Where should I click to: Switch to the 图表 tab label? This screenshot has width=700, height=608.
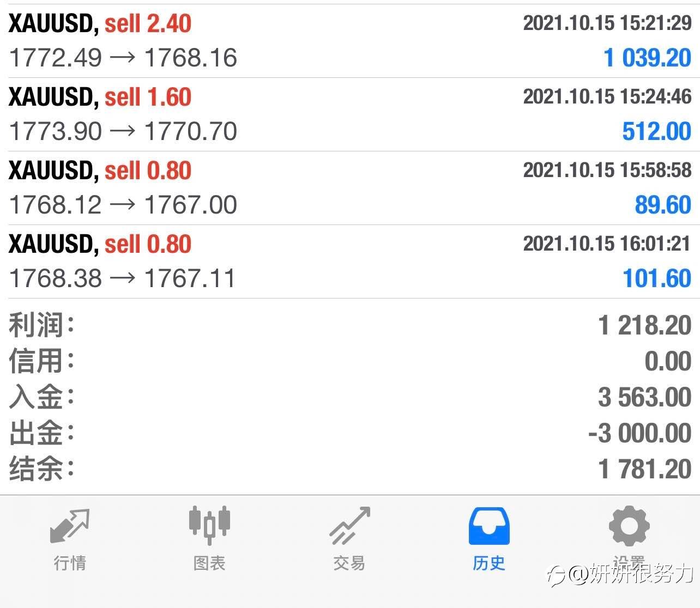pos(209,563)
